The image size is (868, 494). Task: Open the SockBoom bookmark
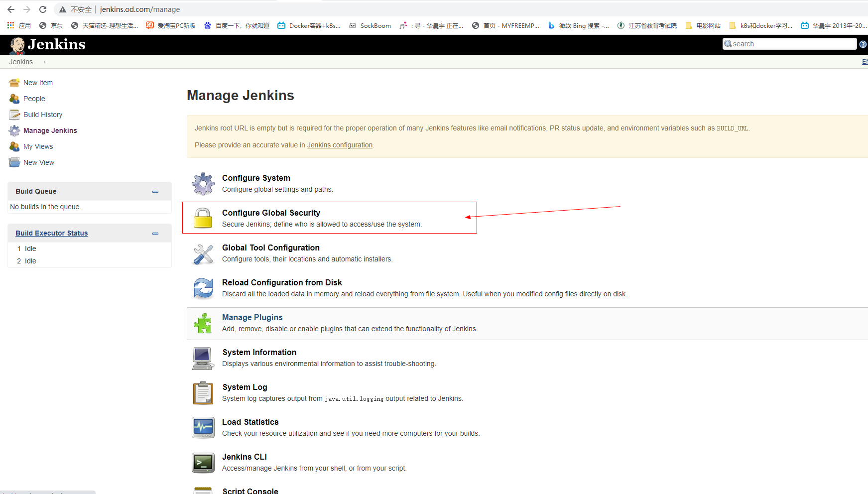click(x=370, y=25)
